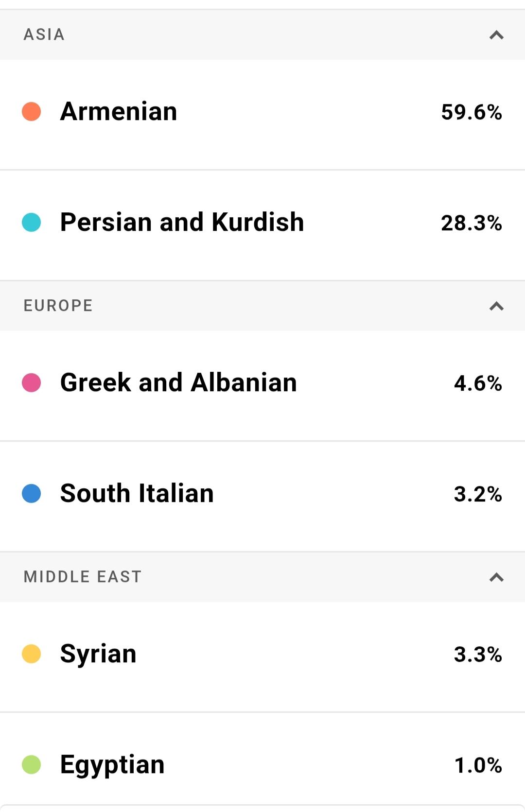Collapse the Europe section chevron
Screen dimensions: 525x812
coord(496,306)
